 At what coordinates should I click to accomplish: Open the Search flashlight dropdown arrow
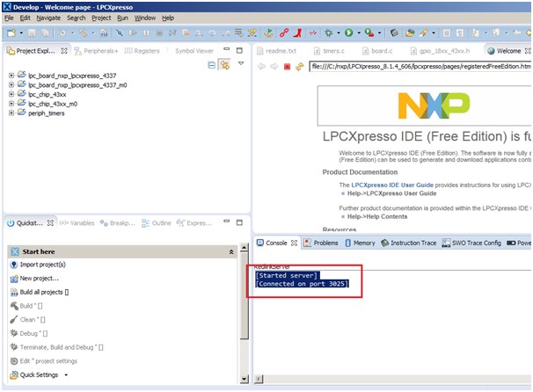[434, 33]
